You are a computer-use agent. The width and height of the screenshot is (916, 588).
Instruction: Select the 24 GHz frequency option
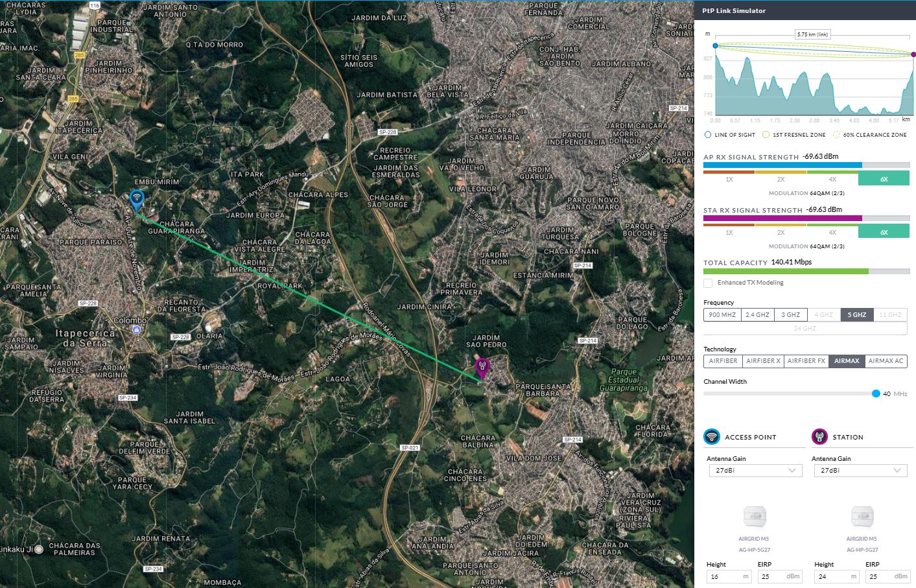(805, 329)
